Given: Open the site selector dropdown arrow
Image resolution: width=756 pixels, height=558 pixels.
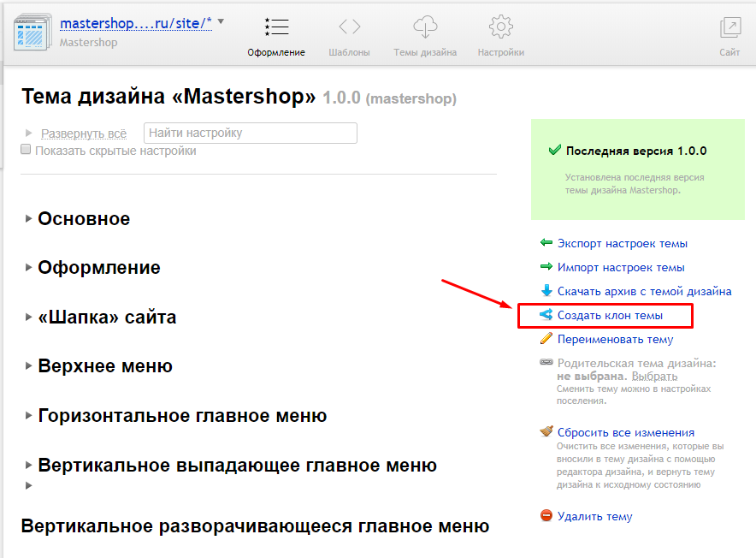Looking at the screenshot, I should tap(221, 21).
